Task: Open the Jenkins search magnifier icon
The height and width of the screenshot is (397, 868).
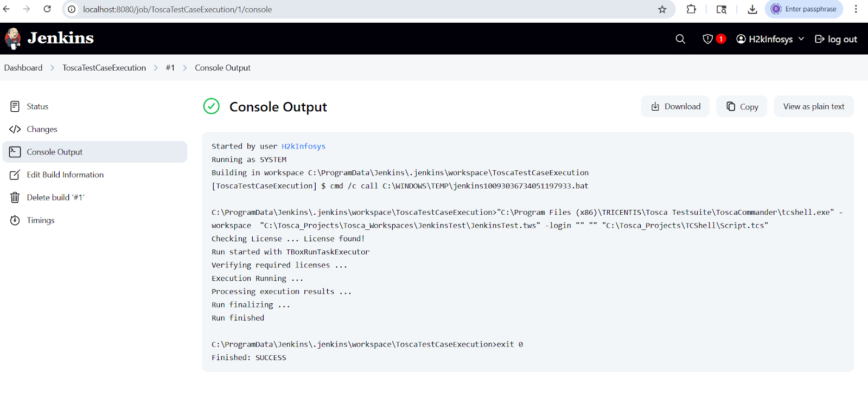Action: pyautogui.click(x=680, y=39)
